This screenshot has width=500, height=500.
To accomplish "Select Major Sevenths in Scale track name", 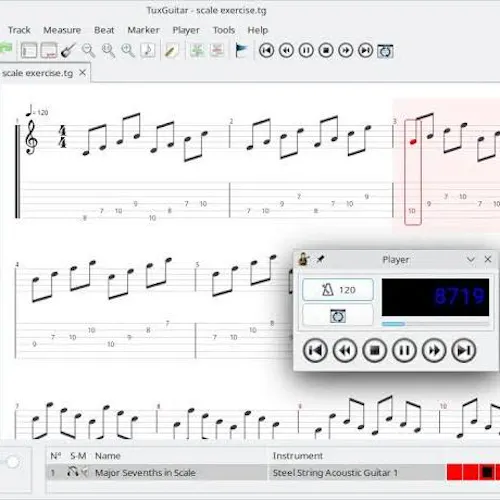I will click(x=145, y=473).
